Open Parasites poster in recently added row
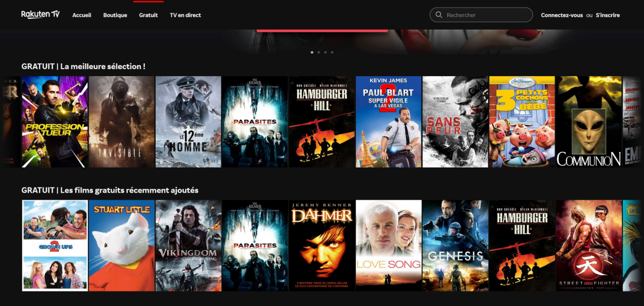Screen dimensions: 644x306 pyautogui.click(x=255, y=246)
